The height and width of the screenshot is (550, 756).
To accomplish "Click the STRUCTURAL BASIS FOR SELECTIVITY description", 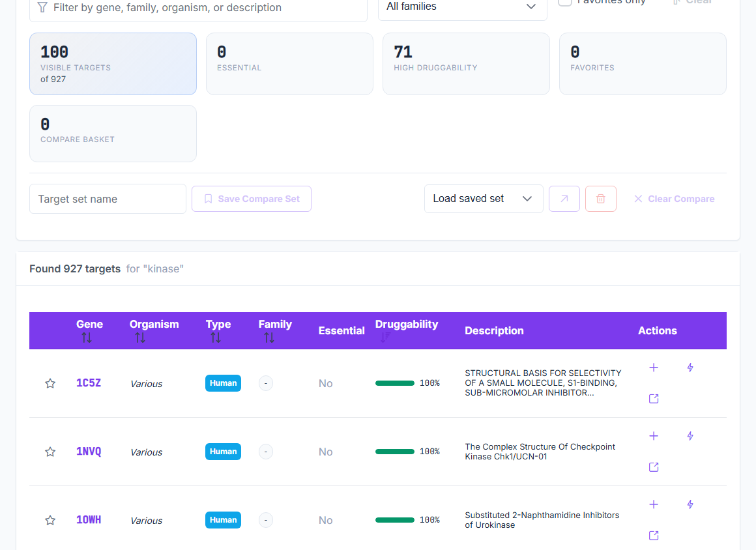I will 544,383.
